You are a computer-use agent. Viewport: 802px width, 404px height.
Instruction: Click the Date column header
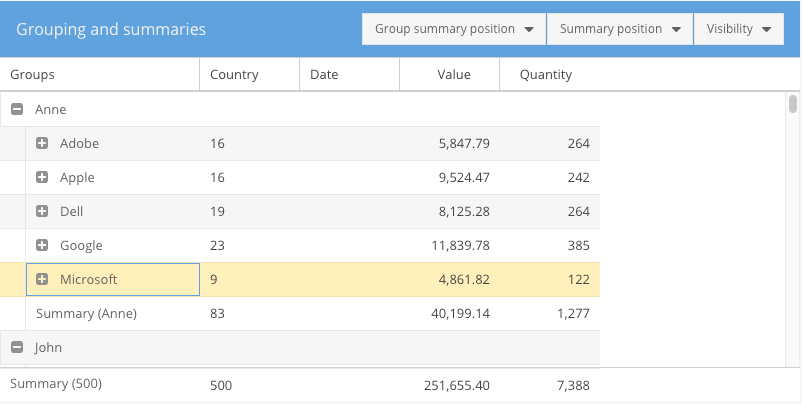(349, 75)
